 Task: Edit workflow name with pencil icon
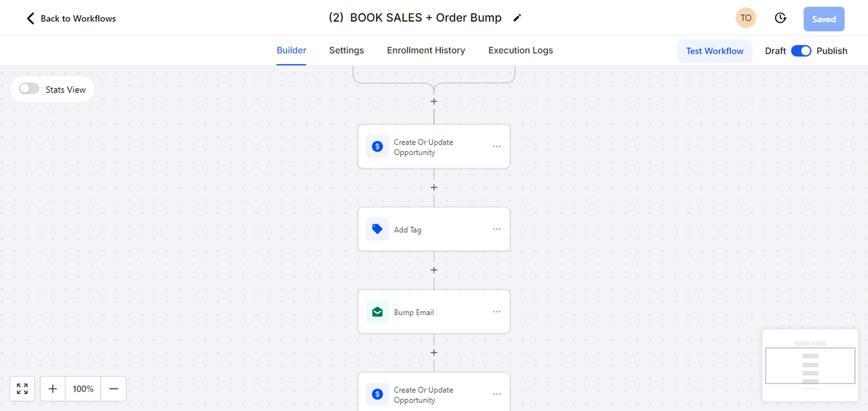(517, 18)
